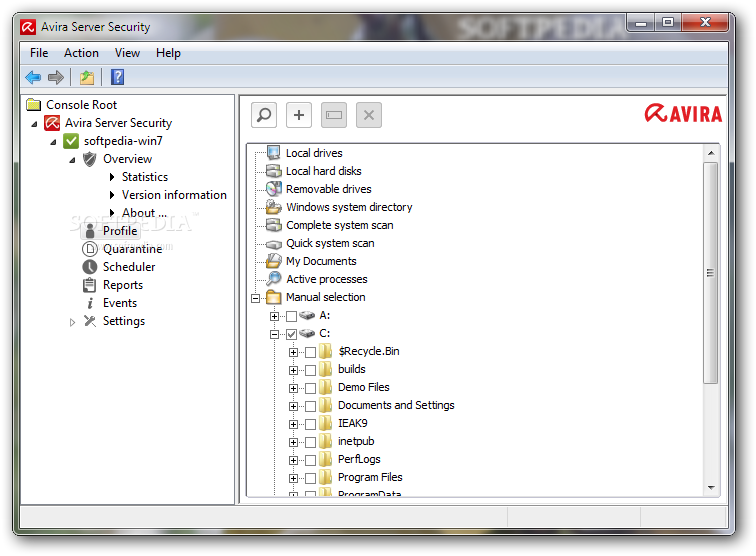Click the Removable drives disc icon
Image resolution: width=756 pixels, height=556 pixels.
(x=273, y=189)
